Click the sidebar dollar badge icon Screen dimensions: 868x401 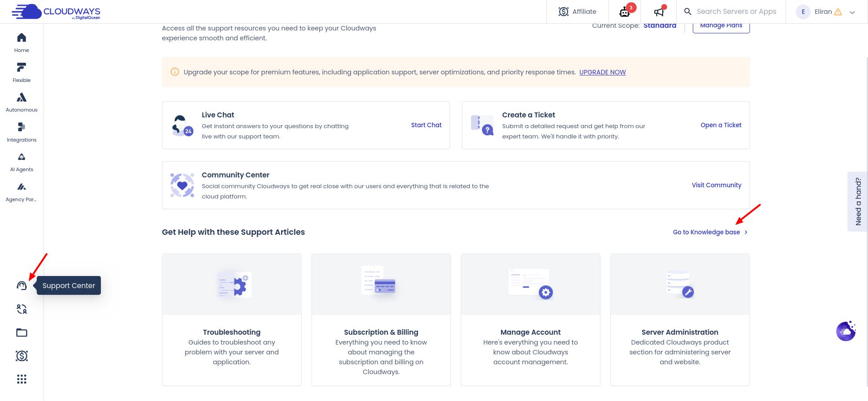point(22,356)
